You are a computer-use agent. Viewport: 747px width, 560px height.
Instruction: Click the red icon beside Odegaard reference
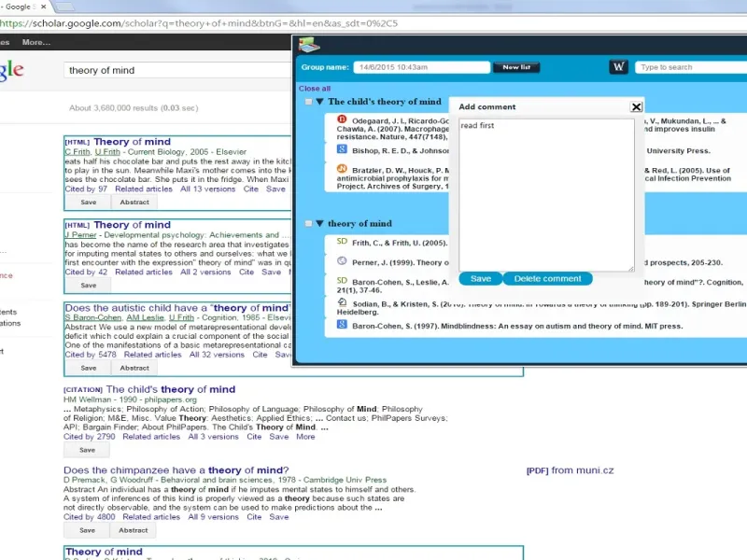[x=342, y=119]
